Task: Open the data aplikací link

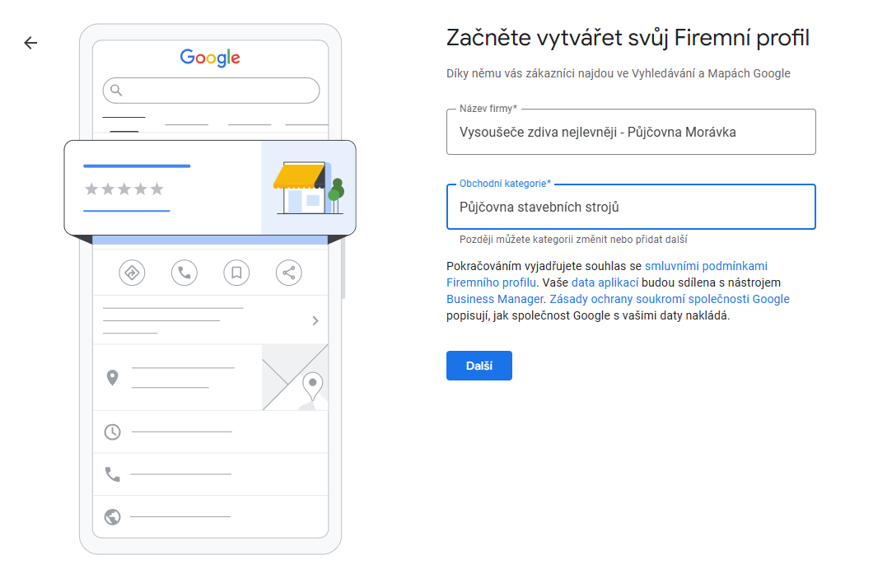Action: point(605,282)
